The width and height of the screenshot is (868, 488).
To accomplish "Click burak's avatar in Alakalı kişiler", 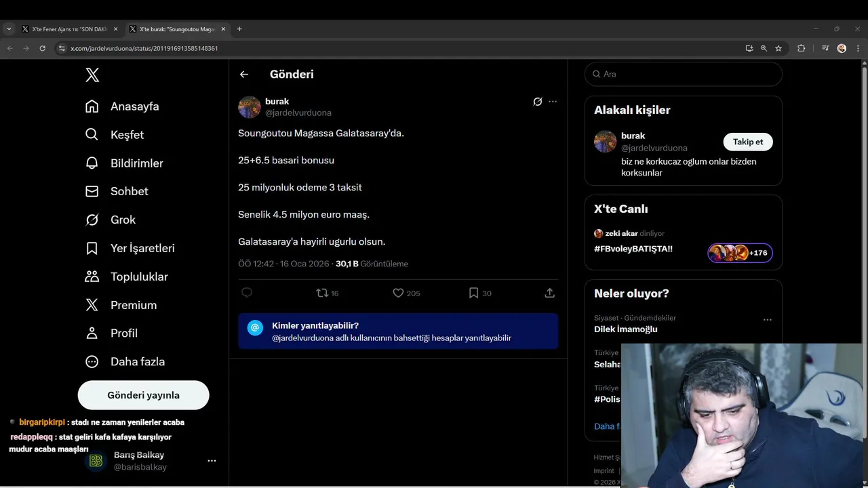I will point(606,142).
